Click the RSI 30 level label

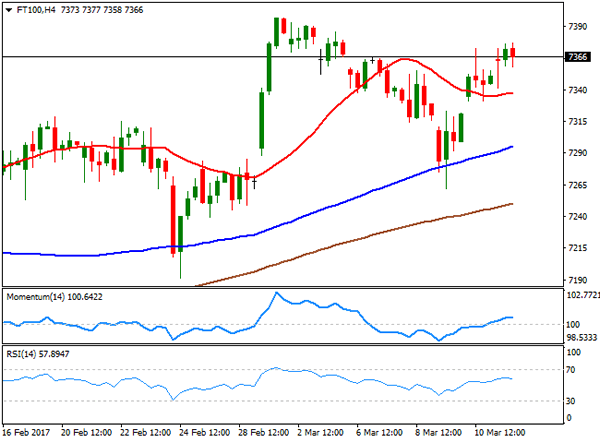571,401
